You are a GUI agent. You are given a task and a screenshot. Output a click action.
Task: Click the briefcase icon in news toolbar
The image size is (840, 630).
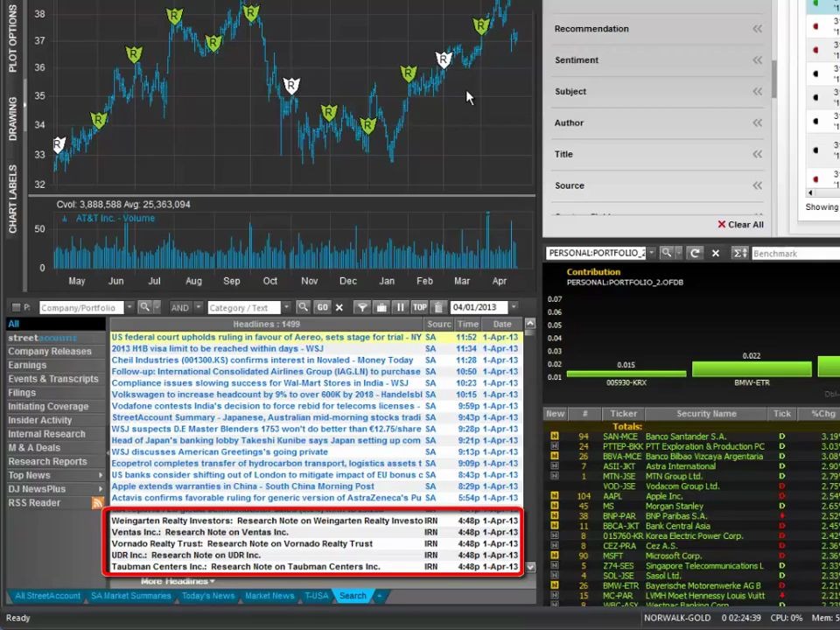[381, 307]
